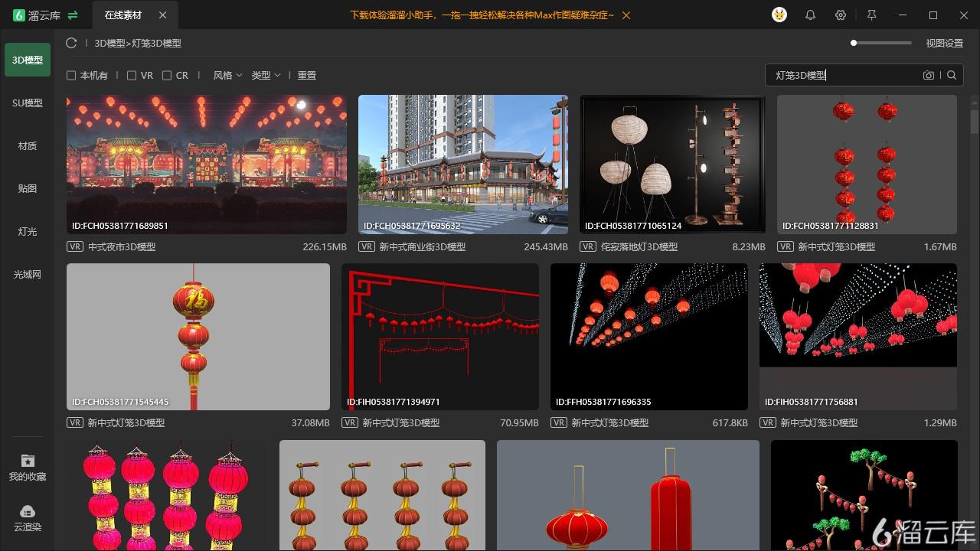Open the user avatar profile
The height and width of the screenshot is (551, 980).
click(x=779, y=15)
